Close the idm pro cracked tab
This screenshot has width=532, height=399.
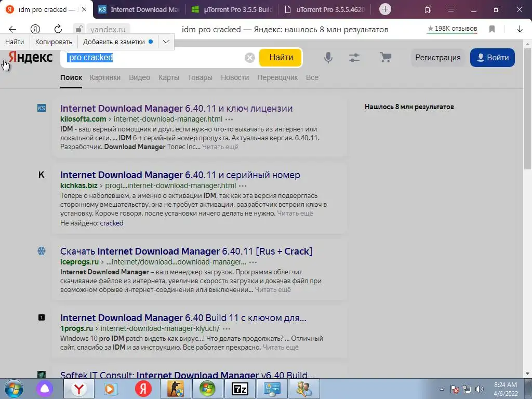(x=84, y=9)
